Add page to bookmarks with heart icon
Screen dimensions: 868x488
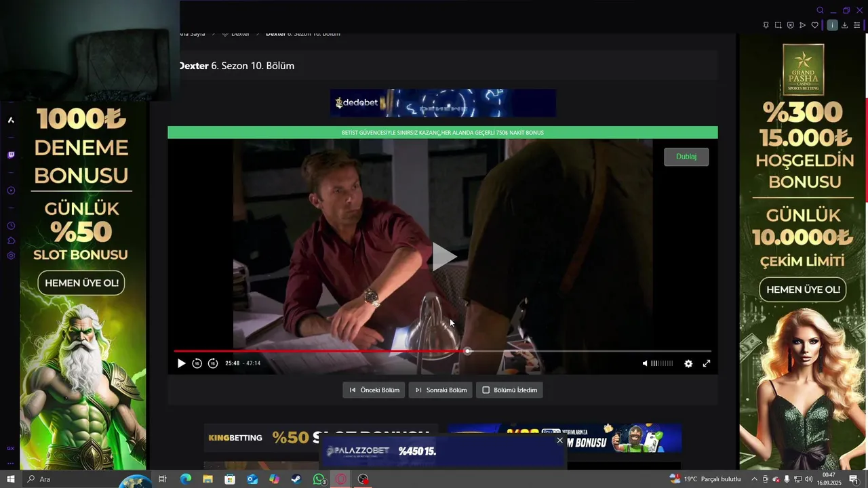[814, 25]
